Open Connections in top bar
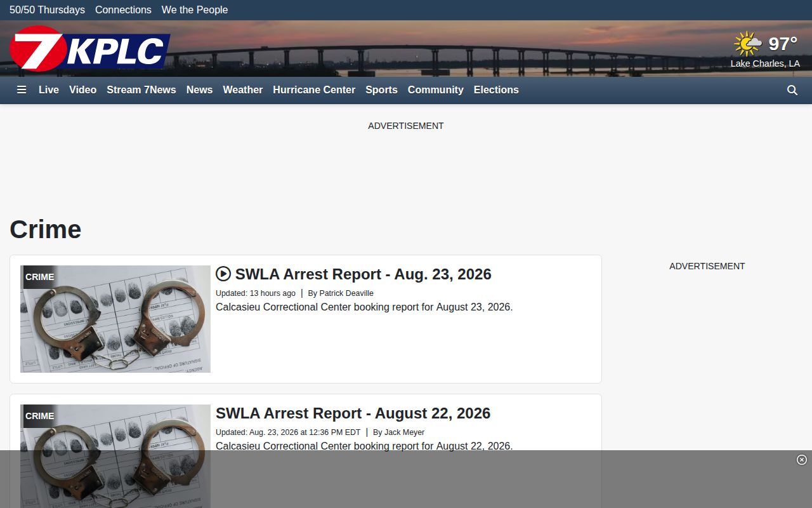The image size is (812, 508). pyautogui.click(x=123, y=10)
